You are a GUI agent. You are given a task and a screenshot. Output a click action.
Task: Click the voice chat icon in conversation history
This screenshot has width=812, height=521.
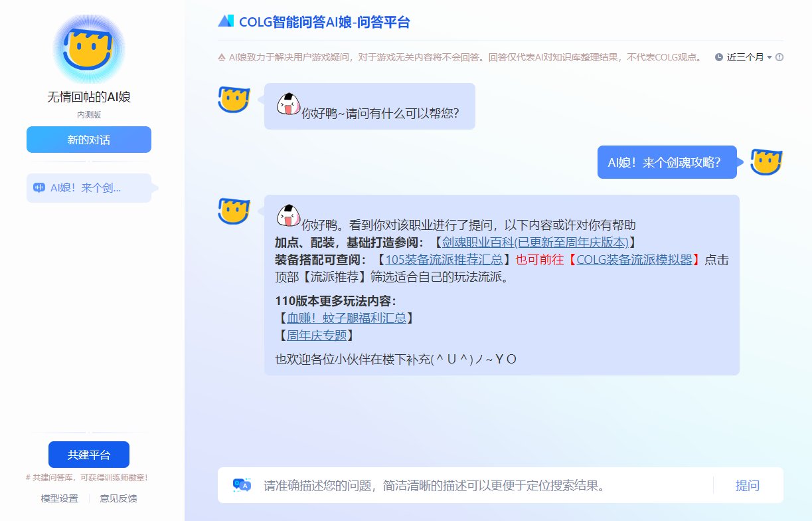(x=39, y=188)
